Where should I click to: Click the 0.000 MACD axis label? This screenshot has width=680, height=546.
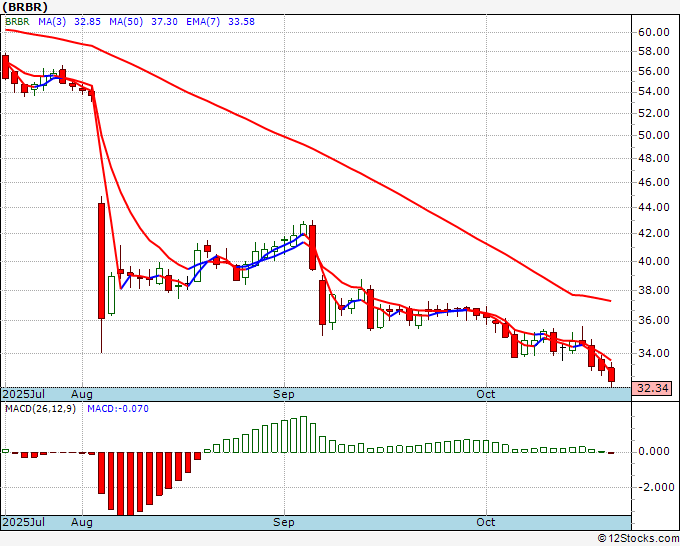tap(654, 451)
